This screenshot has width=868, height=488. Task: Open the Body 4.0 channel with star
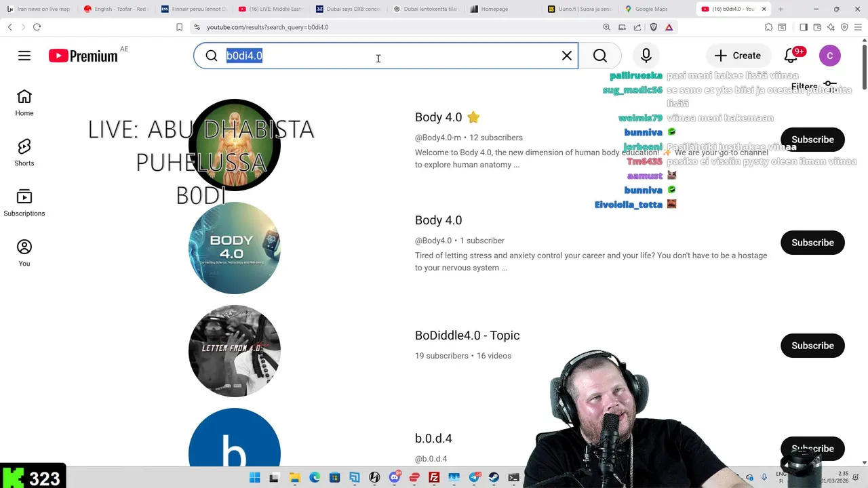(447, 117)
